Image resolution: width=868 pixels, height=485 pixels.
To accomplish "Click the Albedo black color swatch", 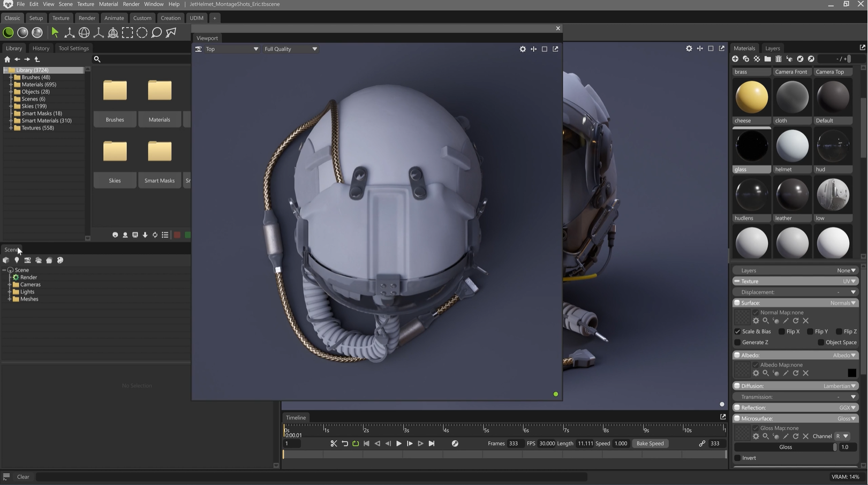I will (x=851, y=373).
